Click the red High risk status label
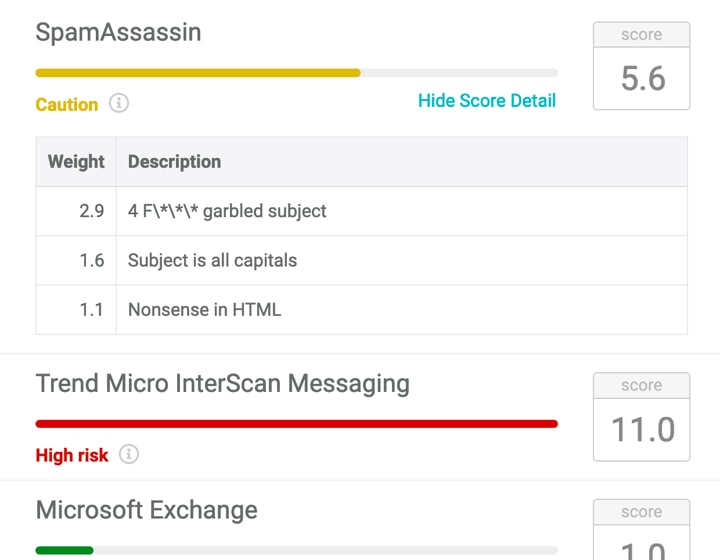The width and height of the screenshot is (720, 560). click(71, 455)
